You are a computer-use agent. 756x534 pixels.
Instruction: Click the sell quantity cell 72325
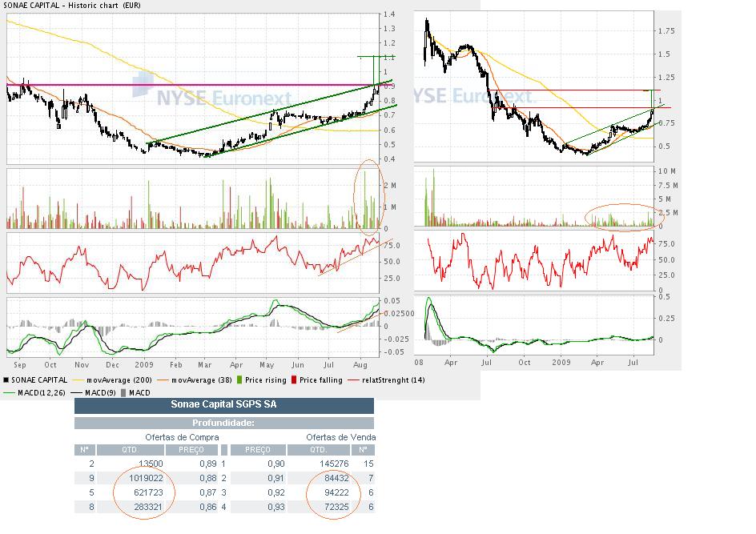pos(336,507)
